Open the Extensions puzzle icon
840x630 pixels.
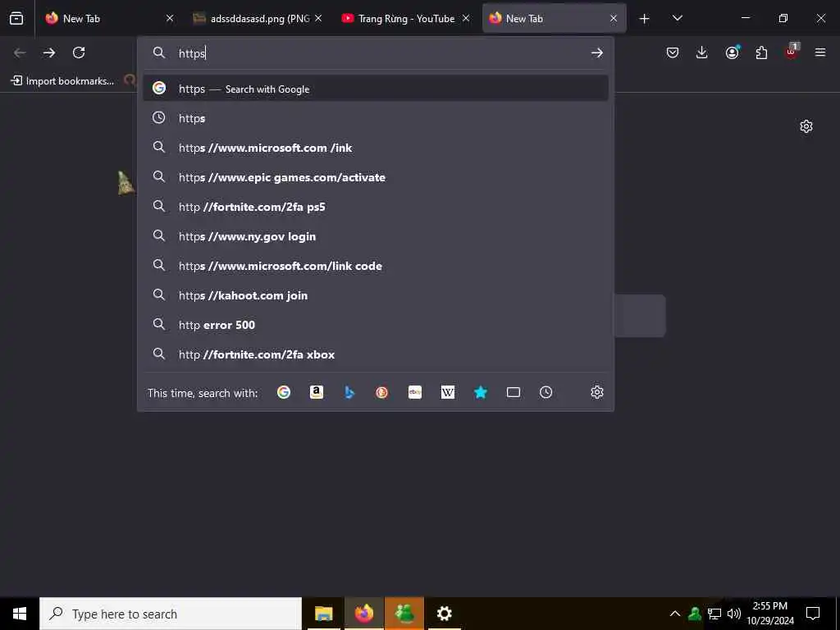click(x=761, y=52)
